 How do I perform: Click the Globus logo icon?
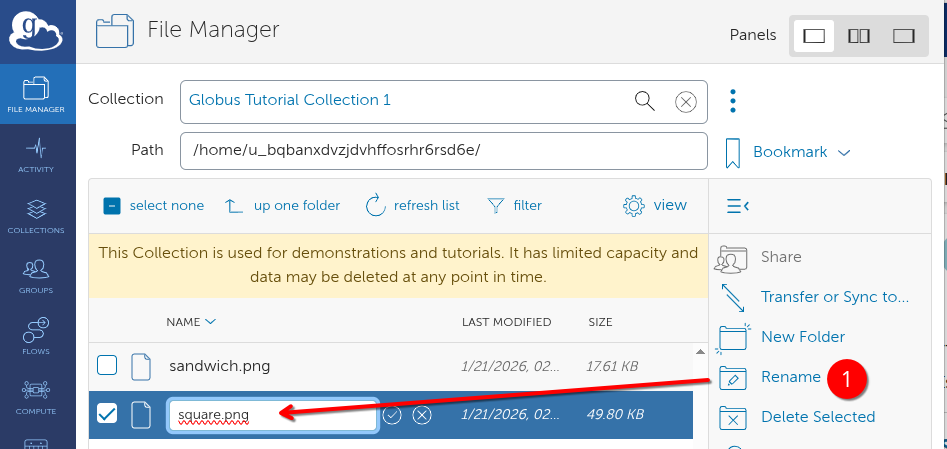pos(36,30)
